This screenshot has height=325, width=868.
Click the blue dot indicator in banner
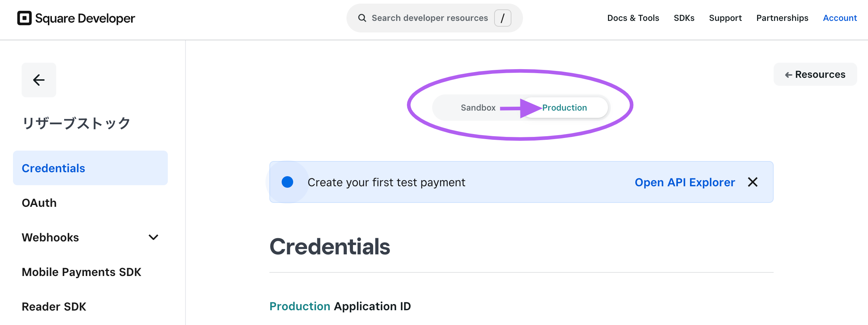pyautogui.click(x=287, y=182)
